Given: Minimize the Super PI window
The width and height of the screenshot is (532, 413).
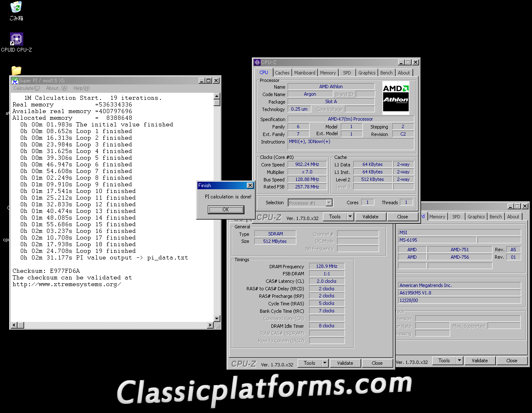Looking at the screenshot, I should tap(202, 81).
